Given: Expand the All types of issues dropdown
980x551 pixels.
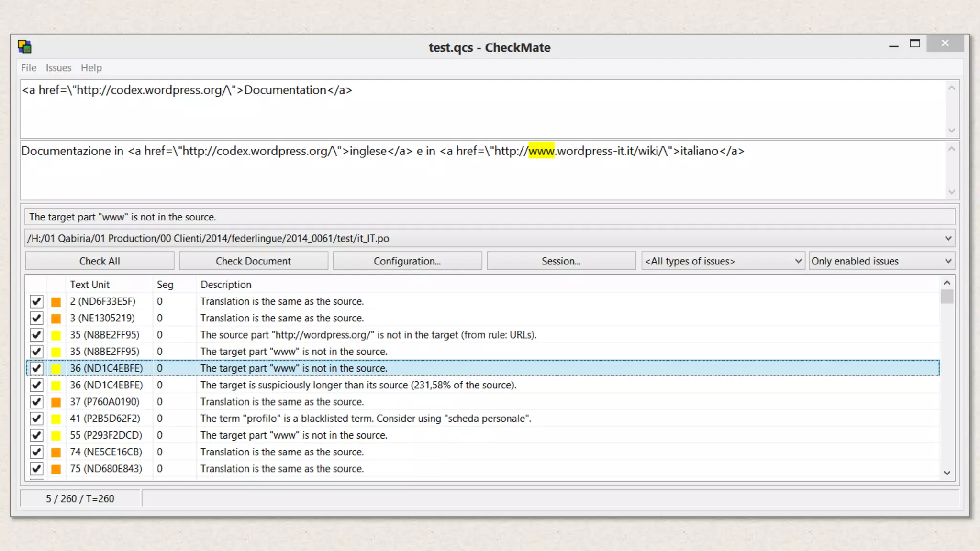Looking at the screenshot, I should (x=798, y=261).
